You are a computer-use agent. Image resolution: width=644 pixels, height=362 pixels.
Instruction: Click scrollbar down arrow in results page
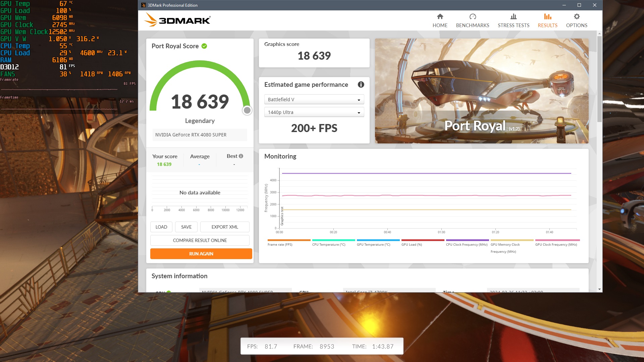(x=599, y=289)
